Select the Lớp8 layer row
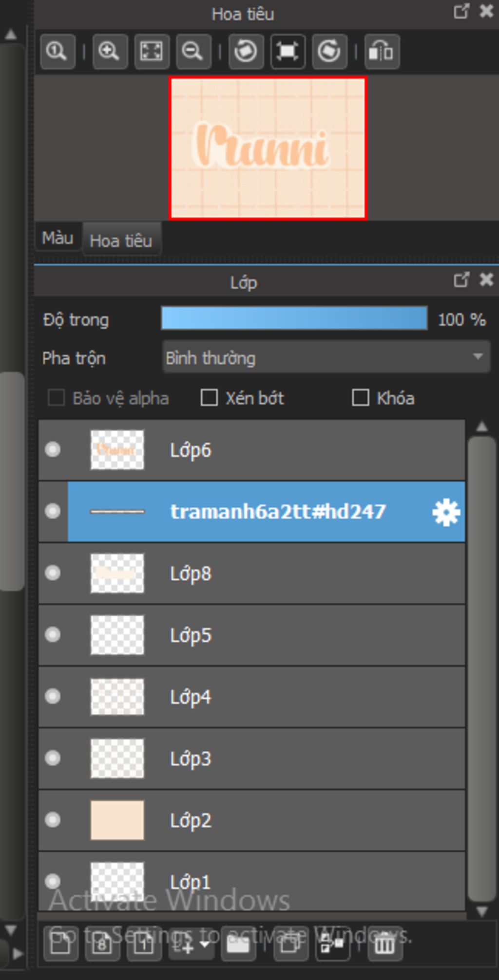This screenshot has height=980, width=499. (x=252, y=573)
